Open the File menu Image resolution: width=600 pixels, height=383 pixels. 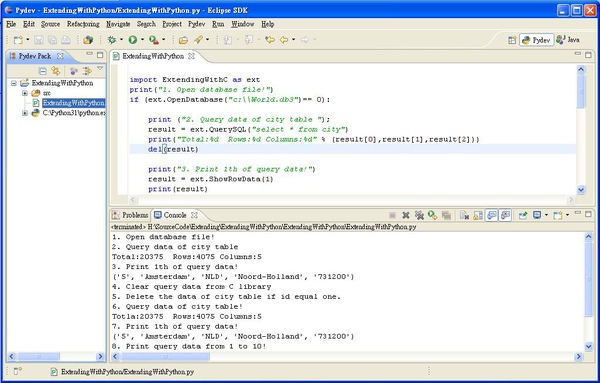click(11, 24)
